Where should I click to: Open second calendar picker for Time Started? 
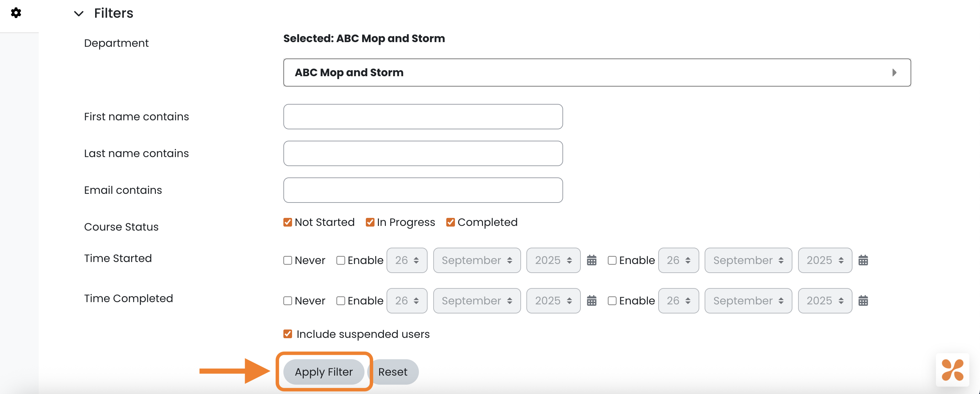click(863, 260)
